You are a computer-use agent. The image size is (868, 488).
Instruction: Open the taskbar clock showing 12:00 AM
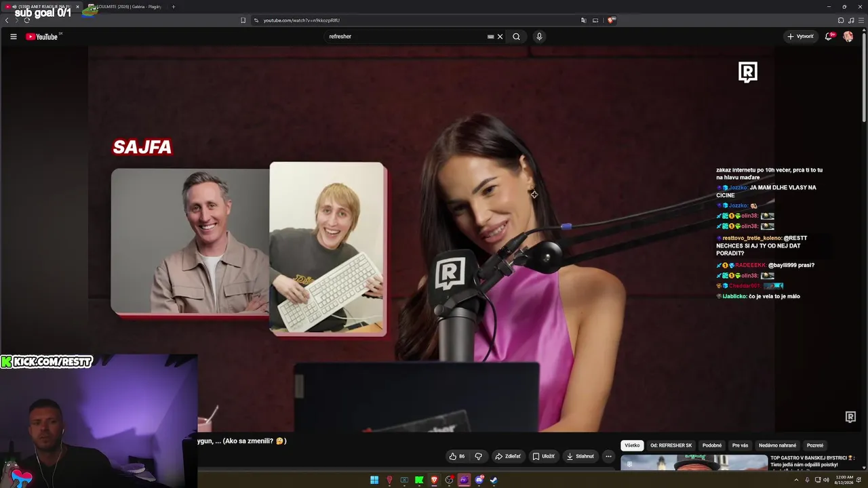844,479
